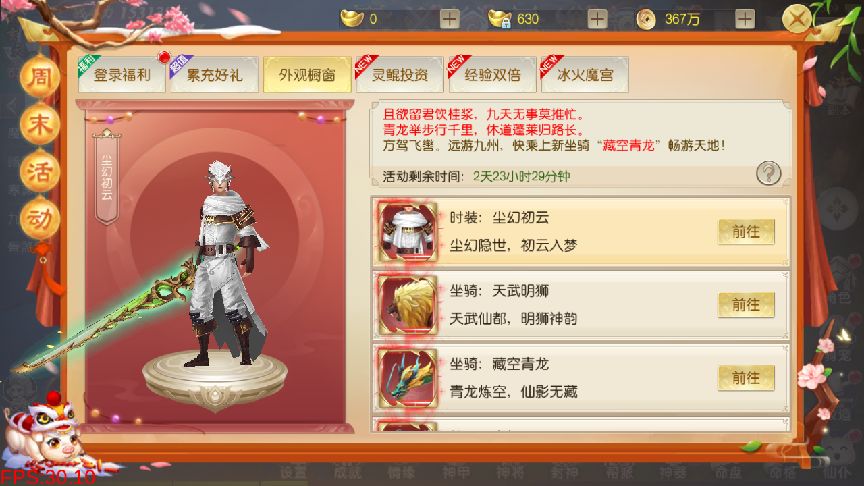This screenshot has width=864, height=486.
Task: Select the 藏空青龙 dragon mount icon
Action: click(408, 379)
